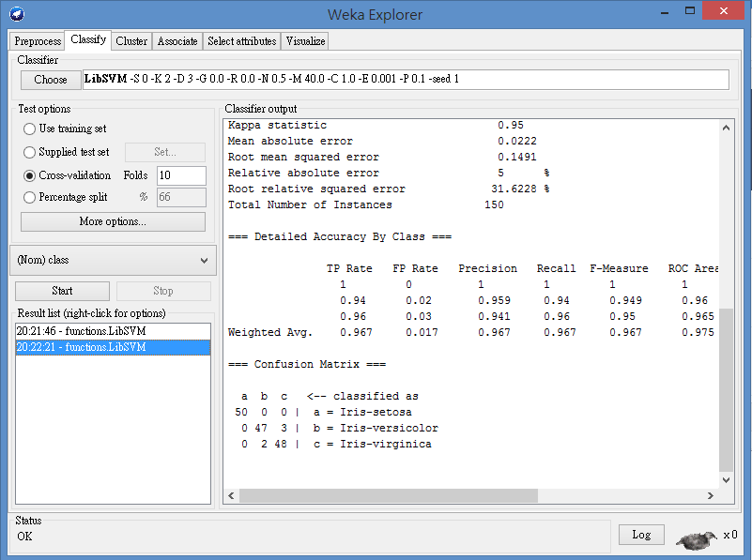752x560 pixels.
Task: Switch to the Visualize tab
Action: click(305, 41)
